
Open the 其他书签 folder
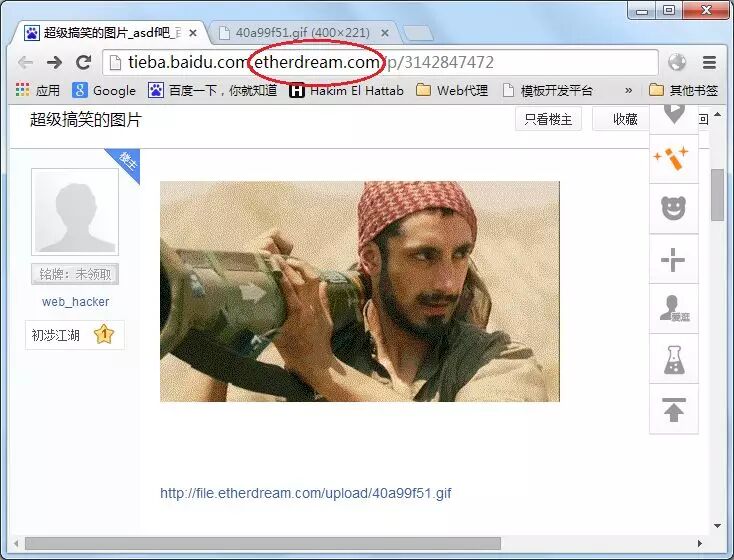coord(683,90)
